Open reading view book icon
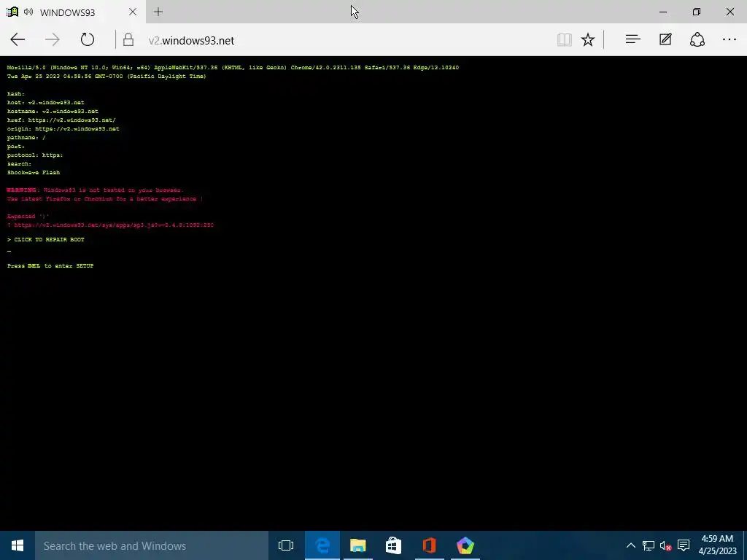This screenshot has height=560, width=747. click(565, 39)
